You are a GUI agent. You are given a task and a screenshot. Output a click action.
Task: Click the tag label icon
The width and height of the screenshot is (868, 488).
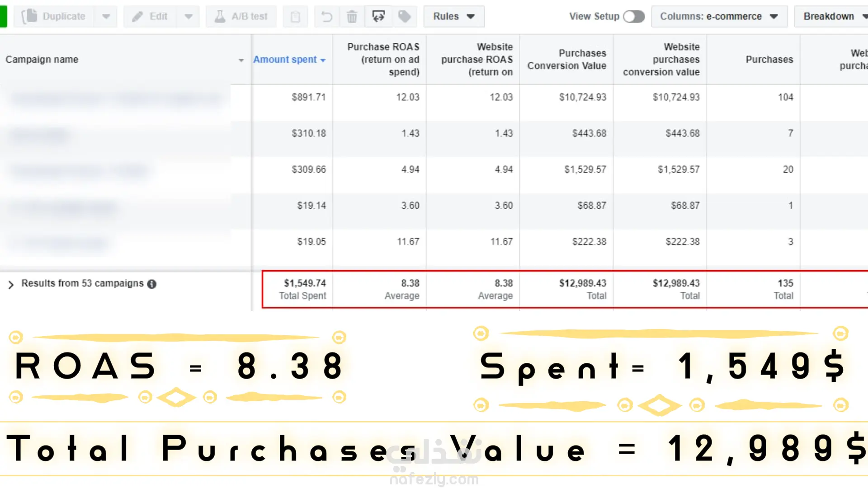[404, 17]
